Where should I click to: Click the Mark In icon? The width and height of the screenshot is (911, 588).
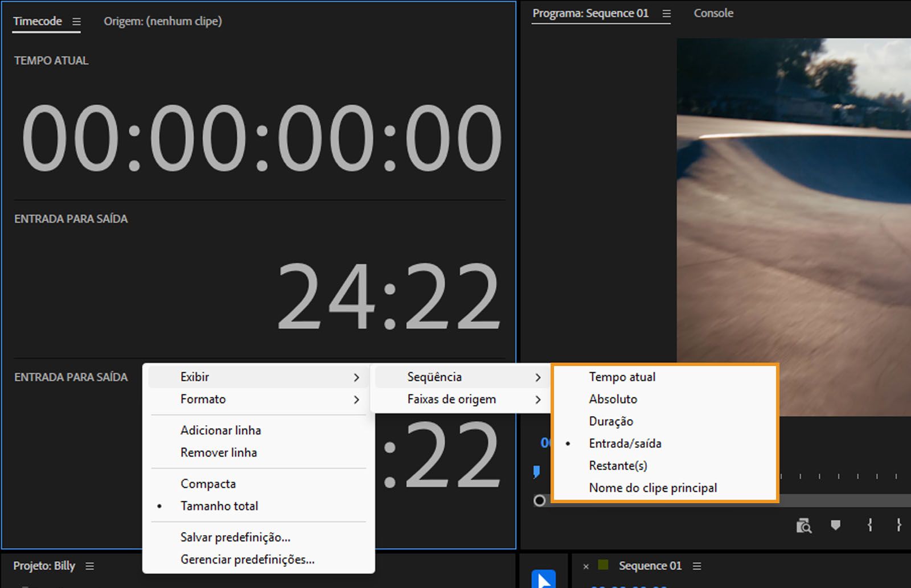(869, 524)
